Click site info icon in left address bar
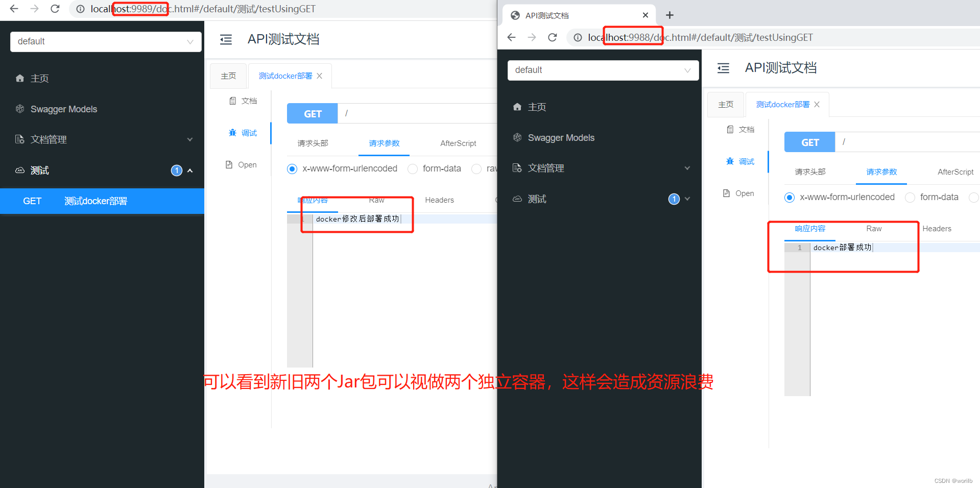Screen dimensions: 980x488 tap(80, 9)
